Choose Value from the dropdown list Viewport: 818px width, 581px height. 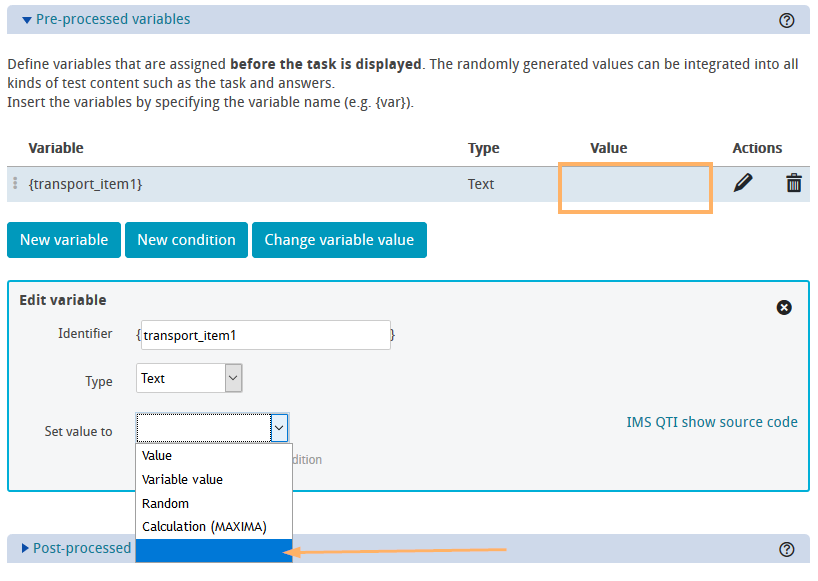tap(157, 456)
